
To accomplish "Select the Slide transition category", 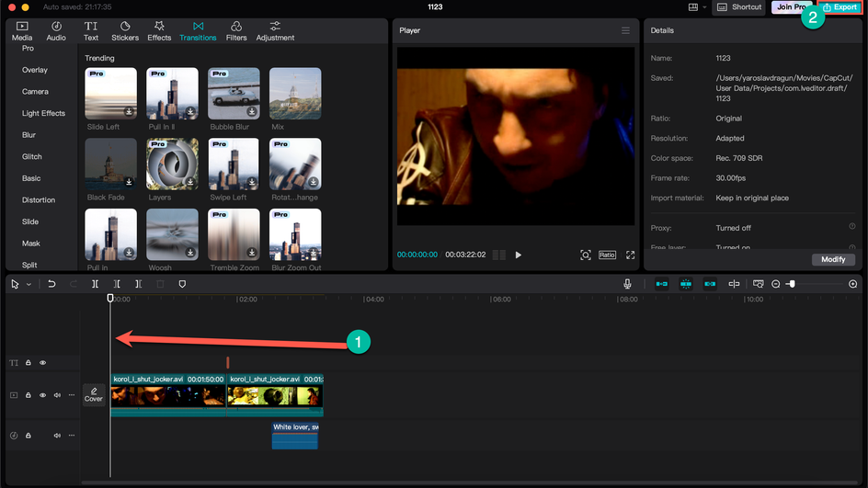I will click(30, 221).
